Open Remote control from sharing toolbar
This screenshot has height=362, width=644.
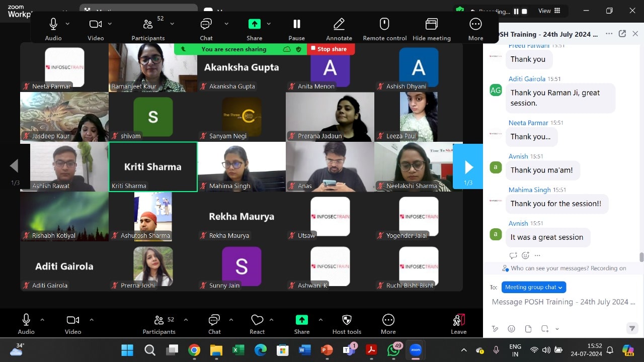[x=384, y=24]
